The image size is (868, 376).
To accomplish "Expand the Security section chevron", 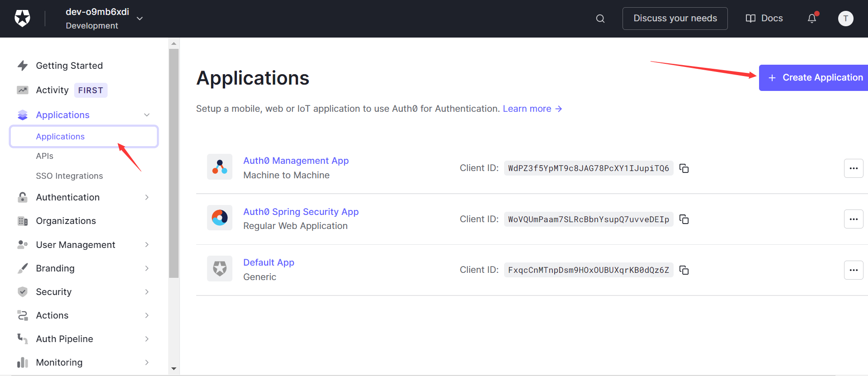I will (x=147, y=292).
